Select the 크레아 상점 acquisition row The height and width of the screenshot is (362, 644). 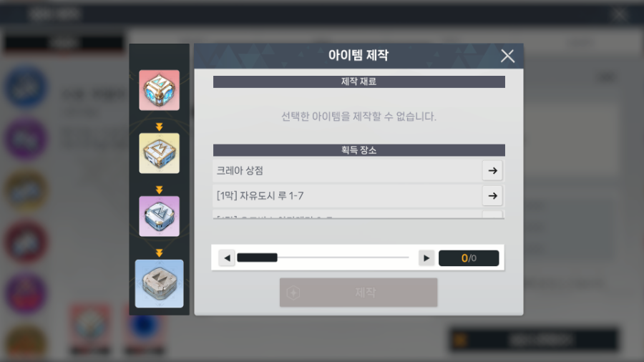pos(358,170)
